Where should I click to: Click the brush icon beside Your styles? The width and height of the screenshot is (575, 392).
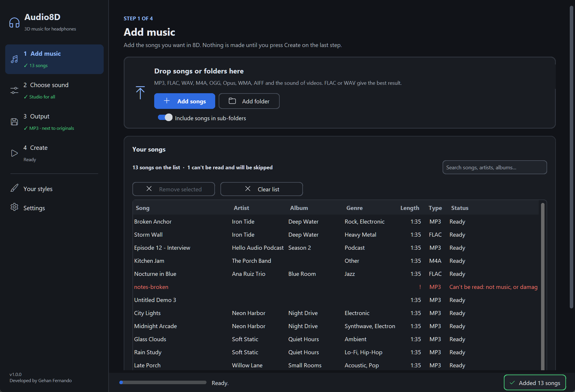14,188
